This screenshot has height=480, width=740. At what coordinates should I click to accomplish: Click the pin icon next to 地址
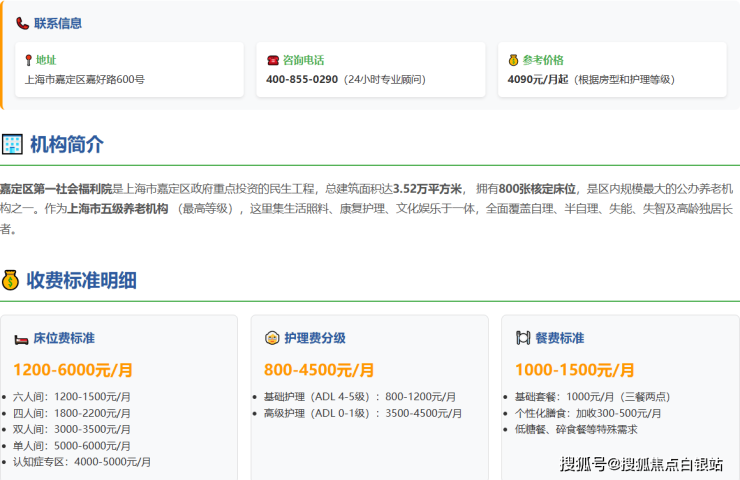pyautogui.click(x=29, y=60)
